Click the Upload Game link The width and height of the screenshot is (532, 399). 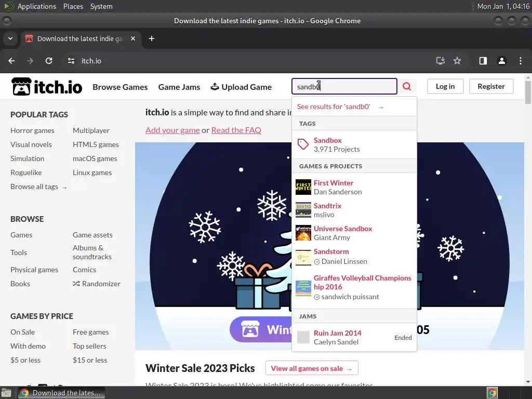click(241, 87)
